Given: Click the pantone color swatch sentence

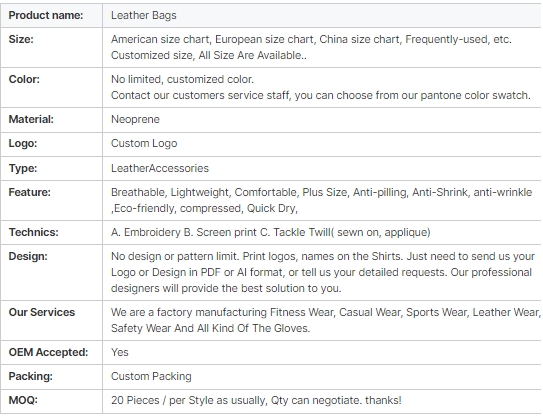Looking at the screenshot, I should (x=320, y=95).
